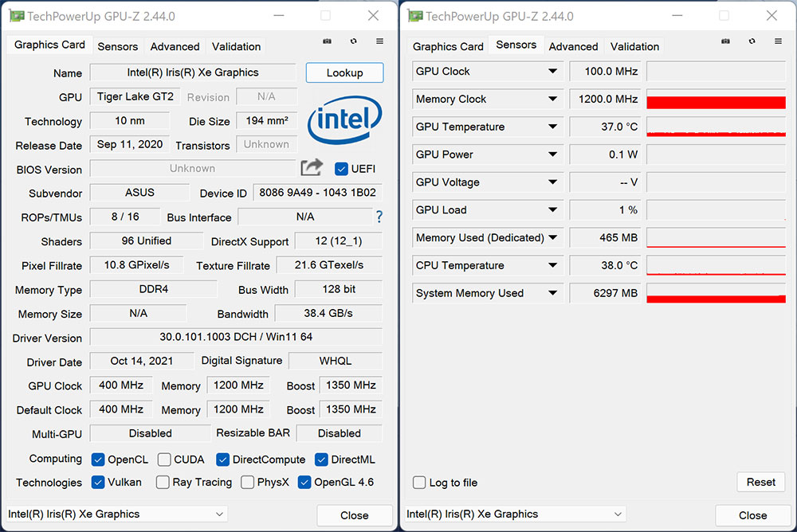This screenshot has height=532, width=797.
Task: Open the GPU selector dropdown in Sensors window
Action: pyautogui.click(x=516, y=514)
